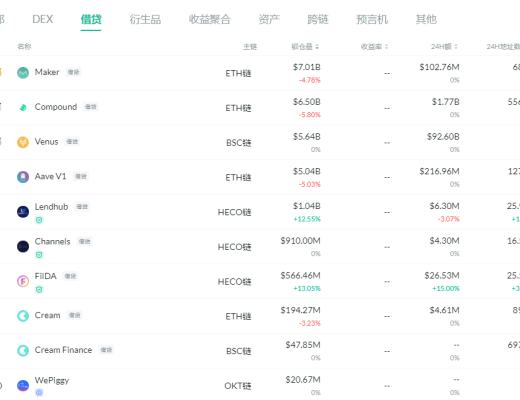
Task: Open the Lendhub project link
Action: [x=51, y=207]
